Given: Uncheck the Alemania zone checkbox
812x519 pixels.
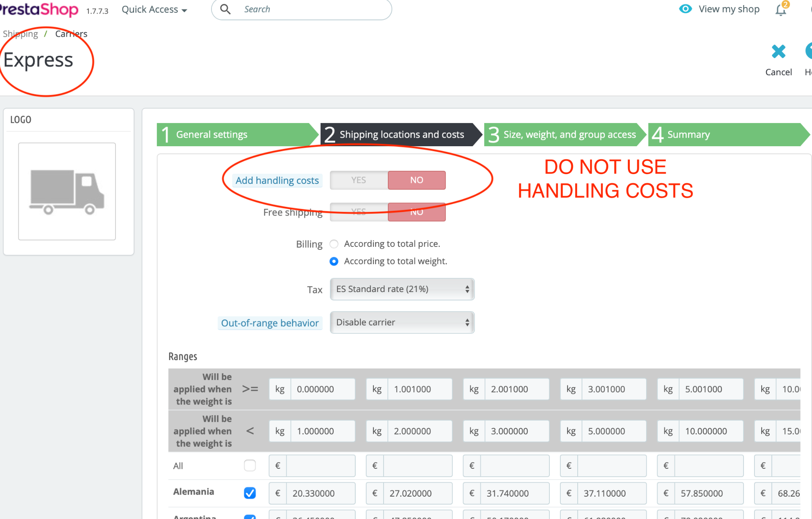Looking at the screenshot, I should point(250,493).
